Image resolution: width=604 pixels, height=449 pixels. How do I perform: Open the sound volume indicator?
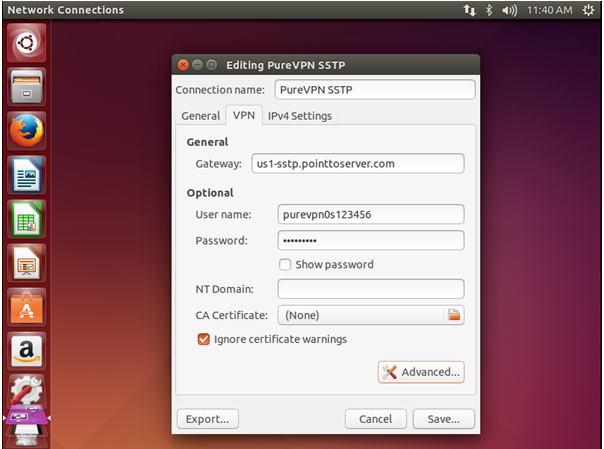tap(509, 10)
